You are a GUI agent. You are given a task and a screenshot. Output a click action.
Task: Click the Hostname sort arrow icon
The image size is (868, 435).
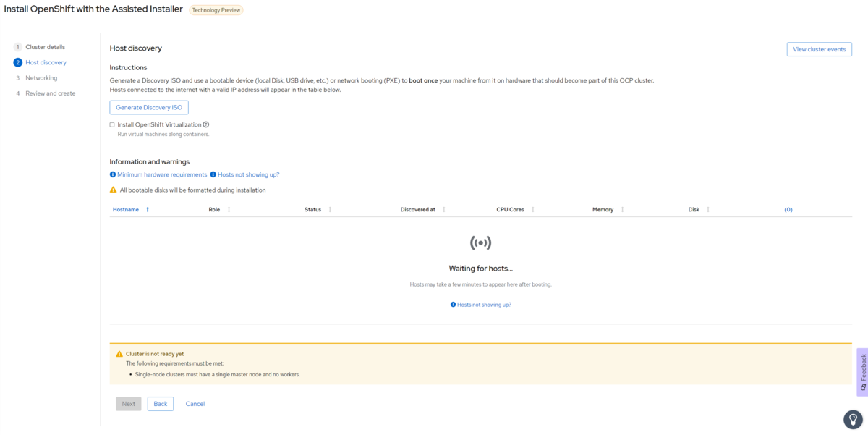[x=148, y=210]
